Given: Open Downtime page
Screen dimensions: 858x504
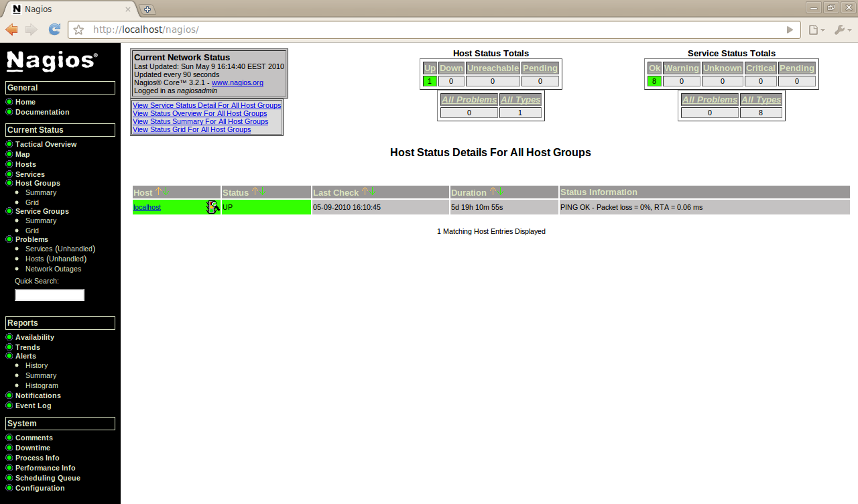Looking at the screenshot, I should click(x=33, y=448).
